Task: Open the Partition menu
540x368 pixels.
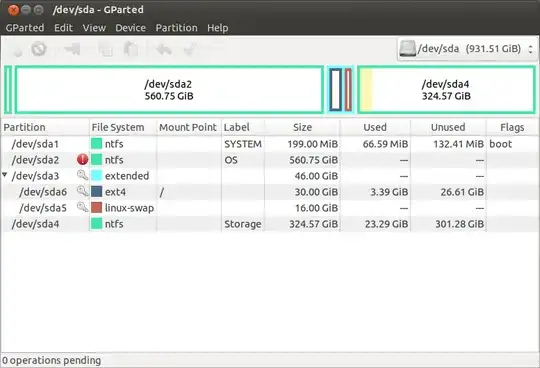Action: pos(177,28)
